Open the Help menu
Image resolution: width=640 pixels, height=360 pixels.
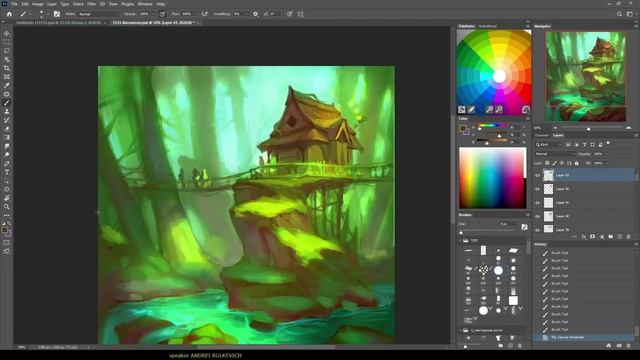[161, 4]
